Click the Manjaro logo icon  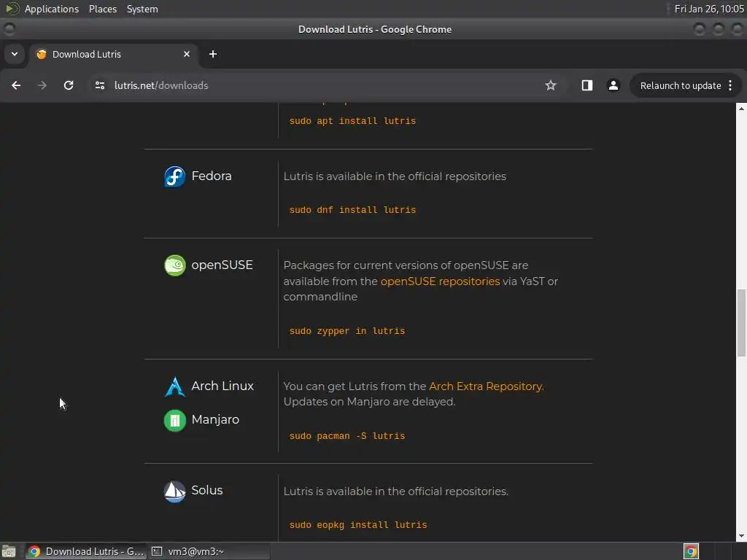(175, 421)
